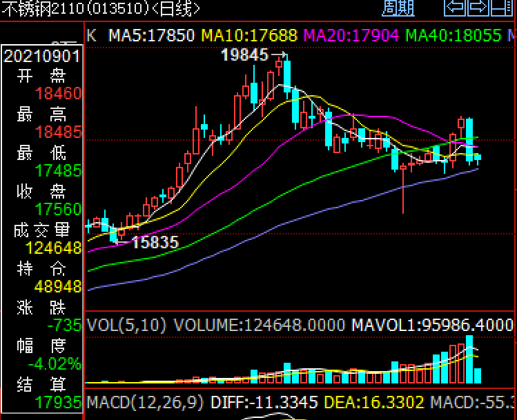Click the settlement price 17935
The width and height of the screenshot is (517, 420).
point(58,402)
